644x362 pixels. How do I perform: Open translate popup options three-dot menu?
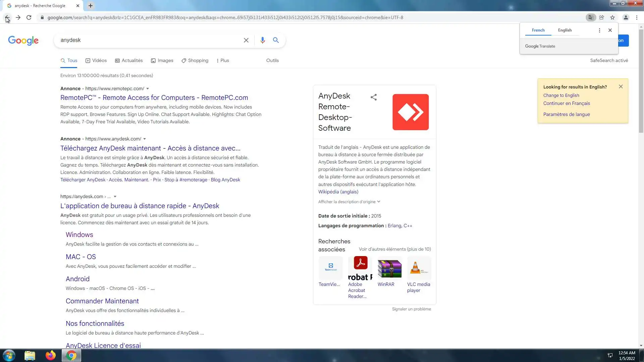(x=599, y=30)
